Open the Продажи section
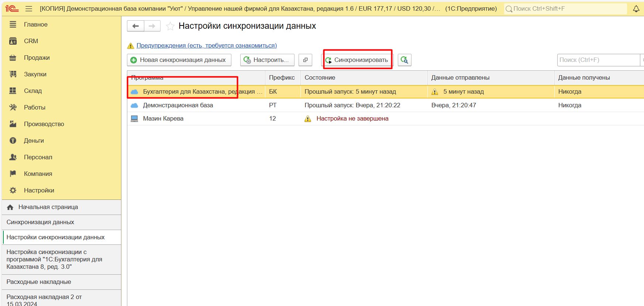Image resolution: width=644 pixels, height=306 pixels. pos(37,58)
